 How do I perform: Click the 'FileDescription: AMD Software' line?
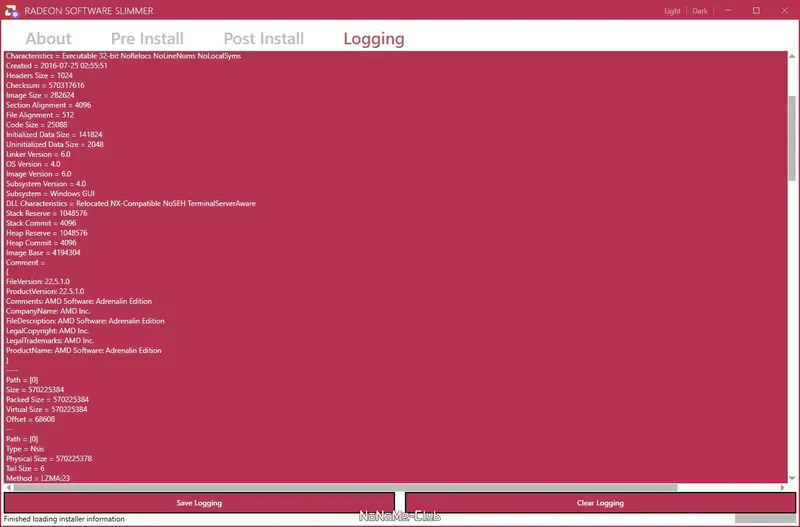(x=85, y=321)
